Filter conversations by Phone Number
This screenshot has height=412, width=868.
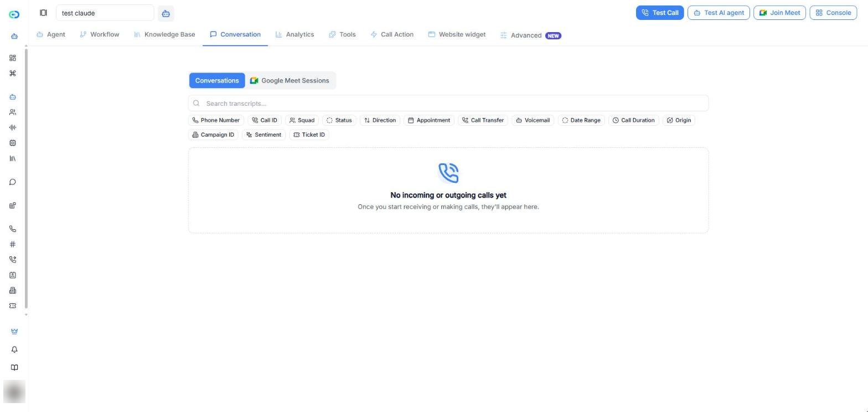216,120
